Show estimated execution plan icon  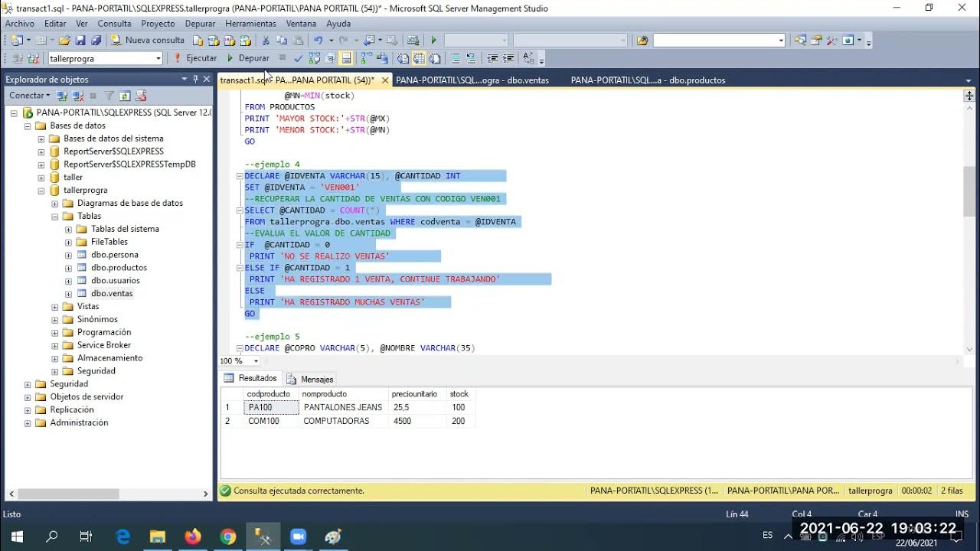point(315,58)
